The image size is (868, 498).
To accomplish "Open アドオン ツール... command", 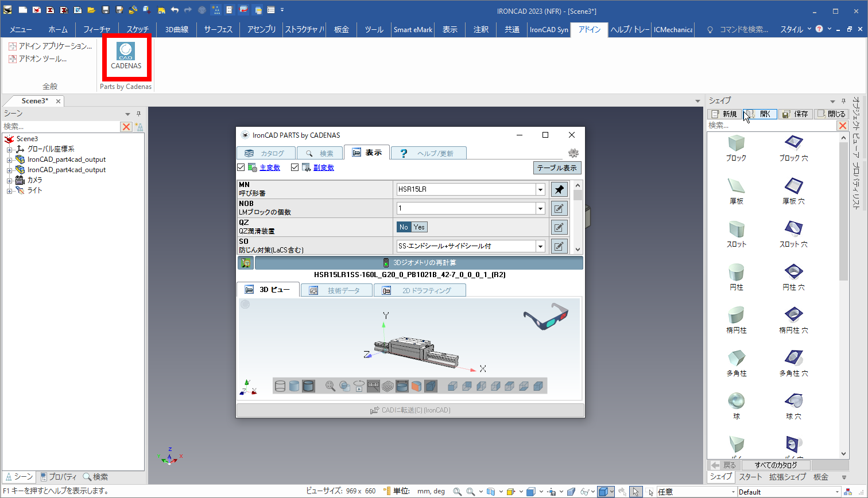I will coord(38,59).
